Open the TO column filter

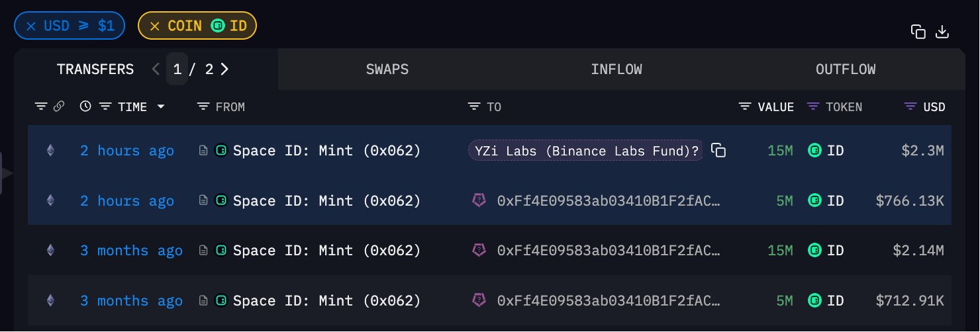coord(474,106)
